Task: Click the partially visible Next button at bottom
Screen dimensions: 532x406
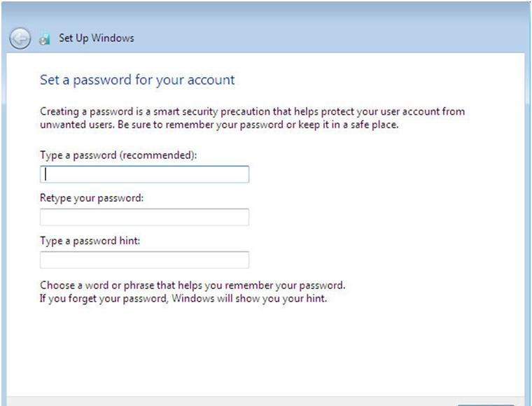Action: 486,405
